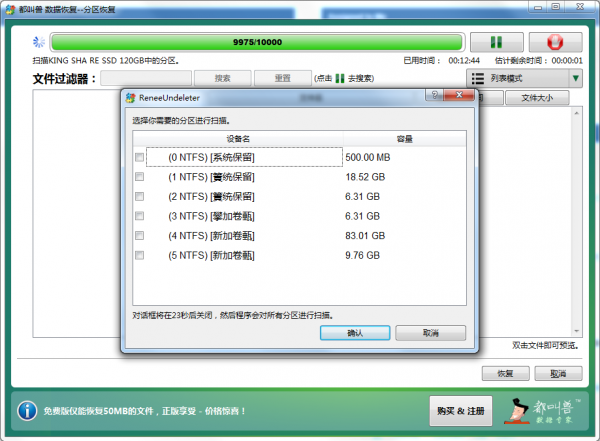The height and width of the screenshot is (441, 600).
Task: Click the 6.31 GB value of (2 NTFS)
Action: tap(362, 196)
